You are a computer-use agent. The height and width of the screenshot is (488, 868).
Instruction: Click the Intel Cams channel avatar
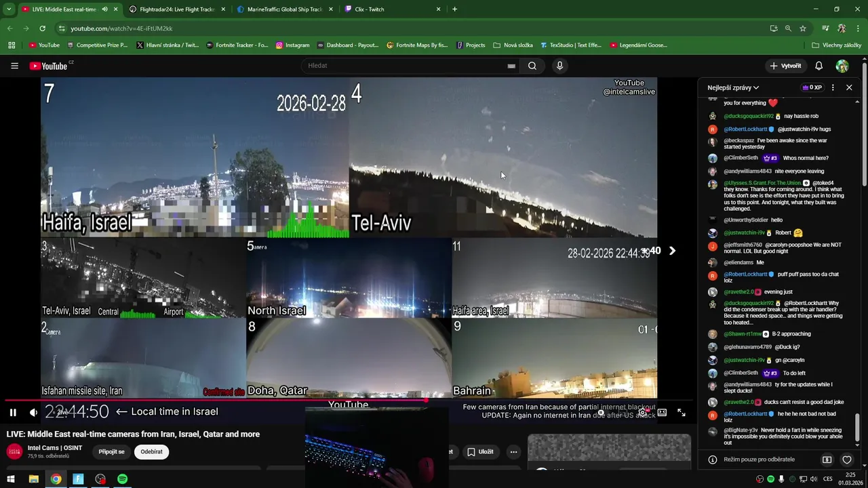[x=14, y=451]
